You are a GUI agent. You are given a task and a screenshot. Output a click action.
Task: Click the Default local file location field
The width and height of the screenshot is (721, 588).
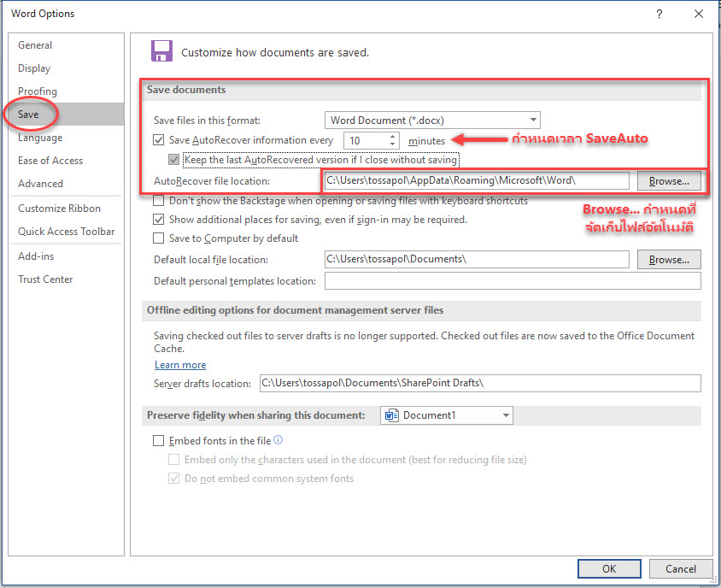[x=477, y=259]
